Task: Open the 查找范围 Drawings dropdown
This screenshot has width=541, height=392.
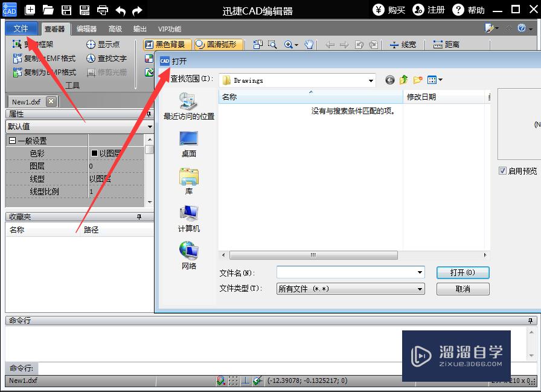Action: (371, 81)
